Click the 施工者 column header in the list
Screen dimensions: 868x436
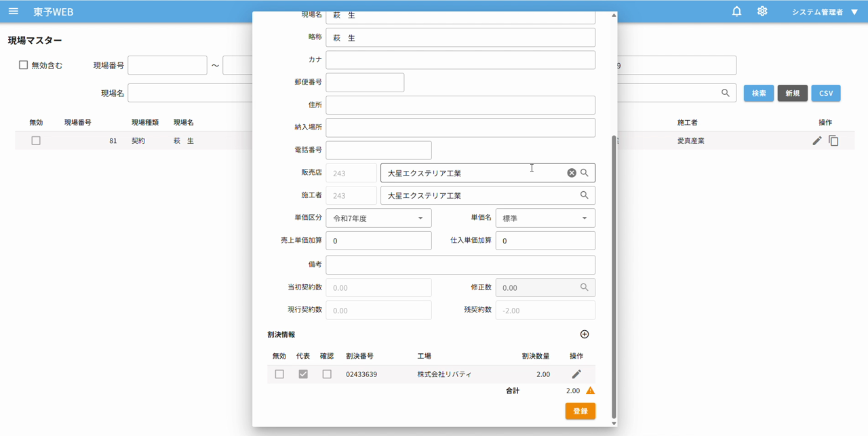[688, 123]
